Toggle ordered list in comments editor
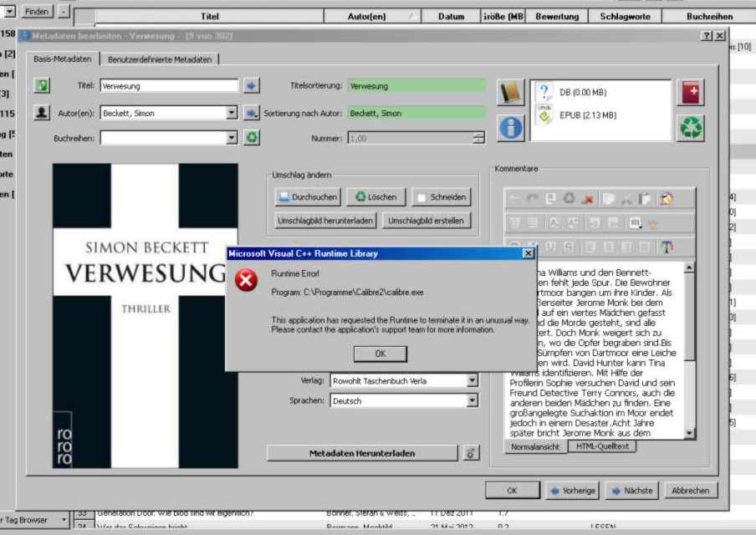Viewport: 756px width, 535px height. (514, 222)
